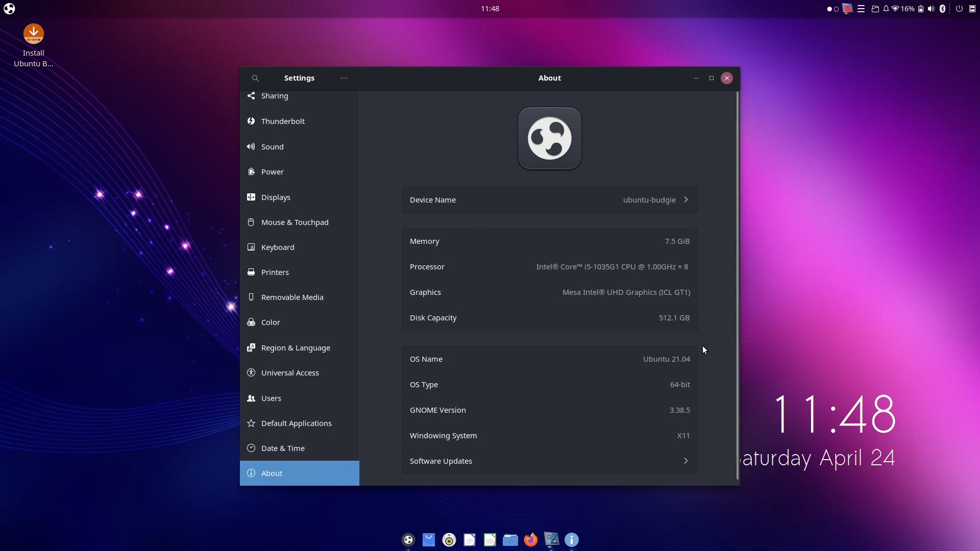This screenshot has width=980, height=551.
Task: Open the Files home folder in dock
Action: point(510,540)
